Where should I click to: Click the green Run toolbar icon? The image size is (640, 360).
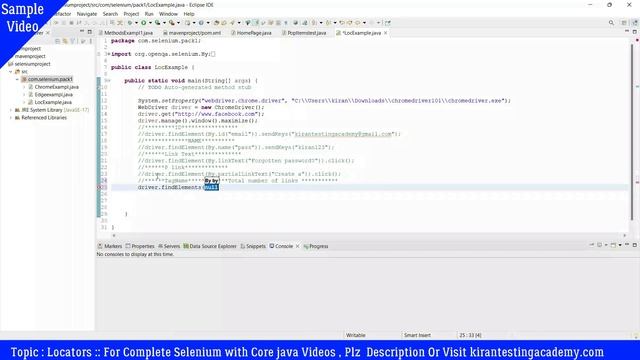tap(144, 23)
